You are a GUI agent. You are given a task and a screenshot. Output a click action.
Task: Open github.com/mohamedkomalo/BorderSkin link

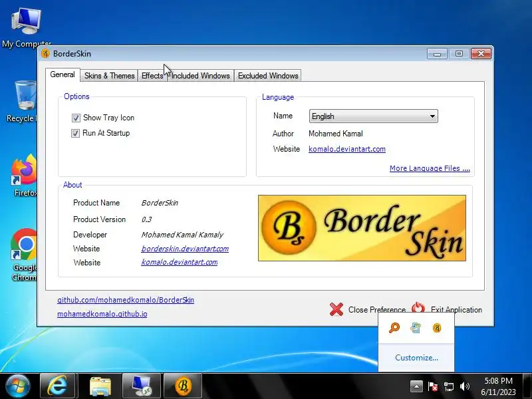click(126, 300)
